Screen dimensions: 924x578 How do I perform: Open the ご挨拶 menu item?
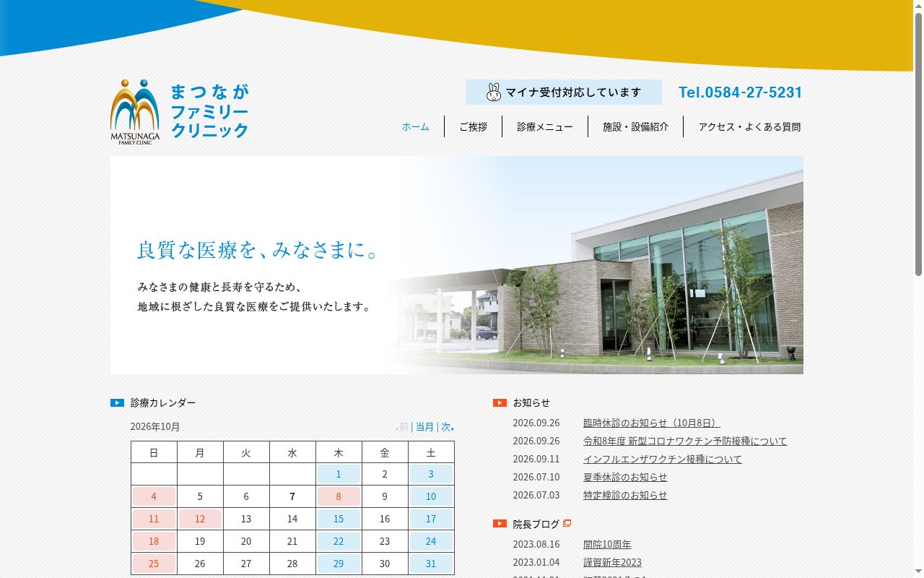point(474,126)
